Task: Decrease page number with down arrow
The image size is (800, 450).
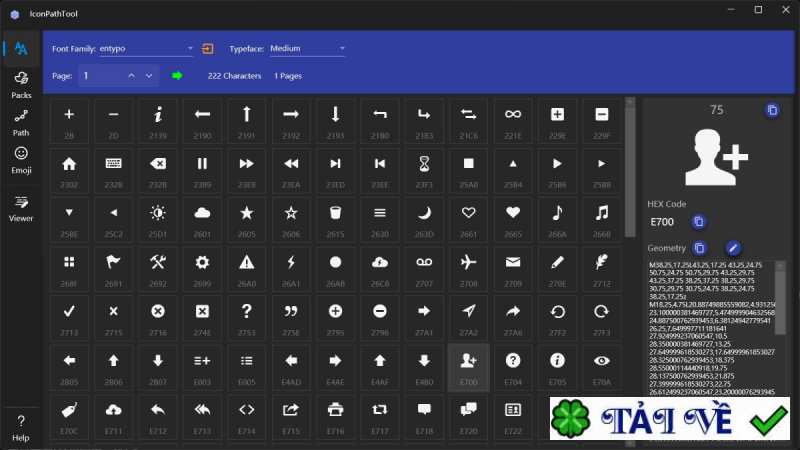Action: click(148, 76)
